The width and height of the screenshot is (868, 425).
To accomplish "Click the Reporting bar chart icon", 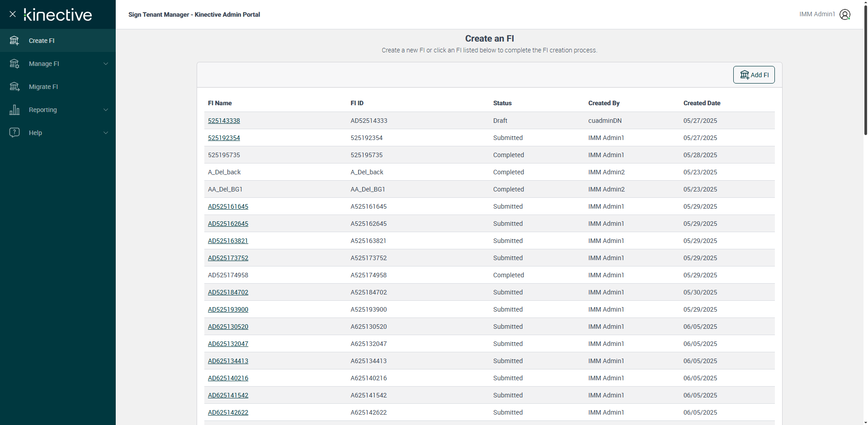I will coord(14,110).
